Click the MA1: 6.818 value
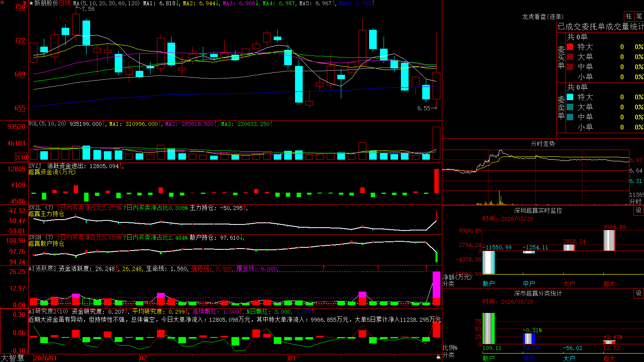 coord(159,3)
